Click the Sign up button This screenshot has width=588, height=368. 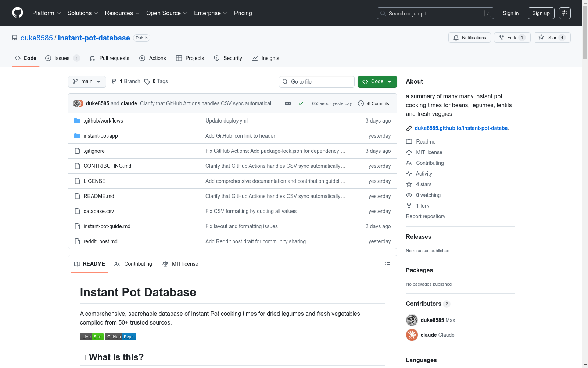[x=541, y=13]
